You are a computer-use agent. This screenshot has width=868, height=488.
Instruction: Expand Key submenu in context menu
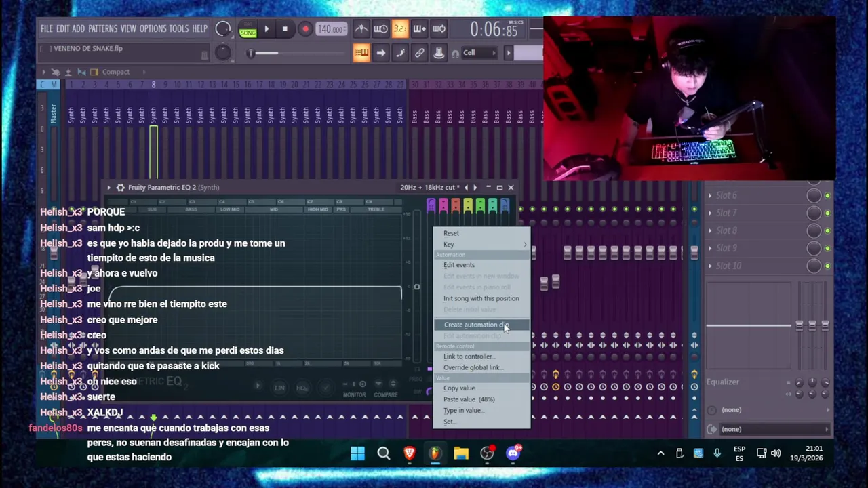(481, 244)
